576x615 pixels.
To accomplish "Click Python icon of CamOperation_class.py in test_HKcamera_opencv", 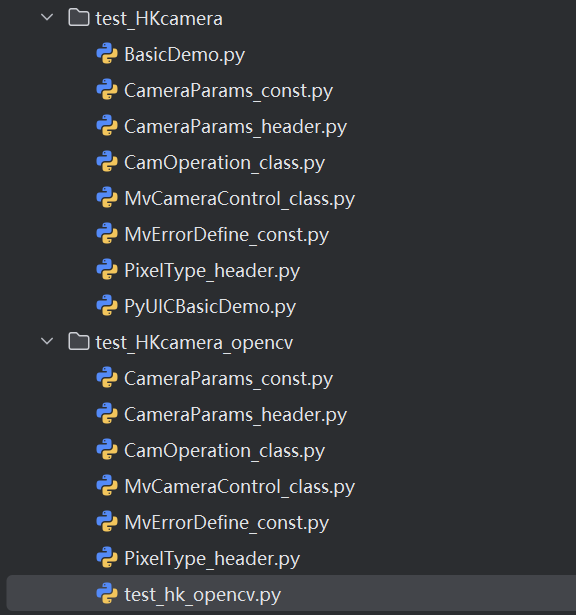I will pos(107,450).
